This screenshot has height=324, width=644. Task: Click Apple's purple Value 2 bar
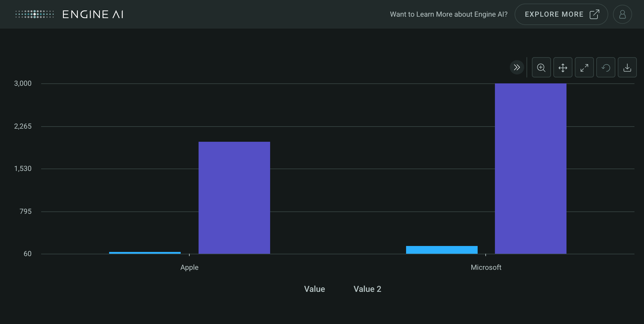click(x=234, y=198)
